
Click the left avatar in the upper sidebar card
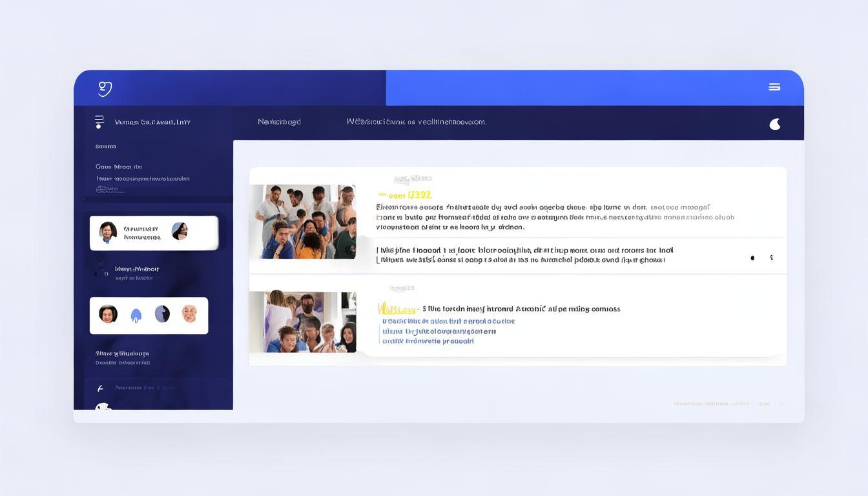108,232
